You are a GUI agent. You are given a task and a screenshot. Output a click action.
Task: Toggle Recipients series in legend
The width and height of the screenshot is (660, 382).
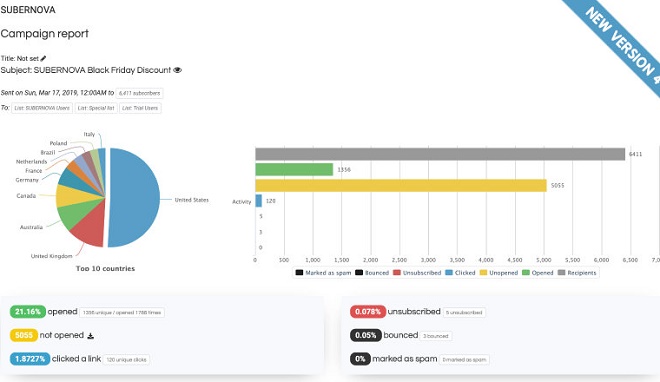click(x=577, y=273)
